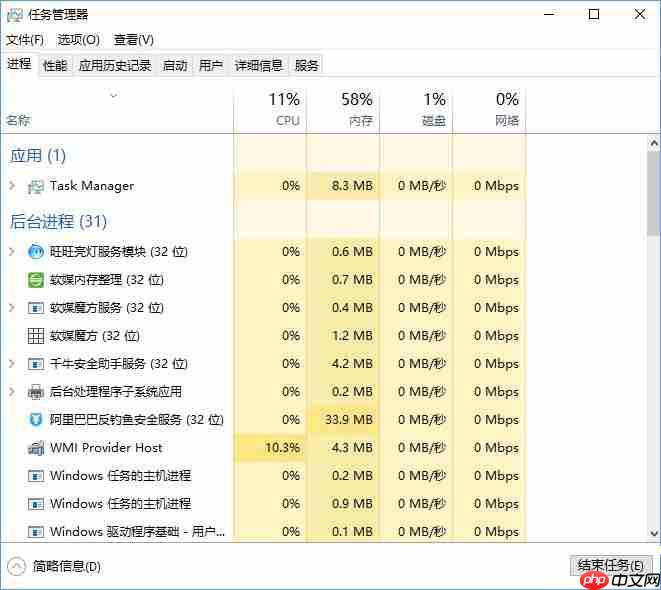The height and width of the screenshot is (590, 661).
Task: Switch to the 性能 tab
Action: click(x=55, y=65)
